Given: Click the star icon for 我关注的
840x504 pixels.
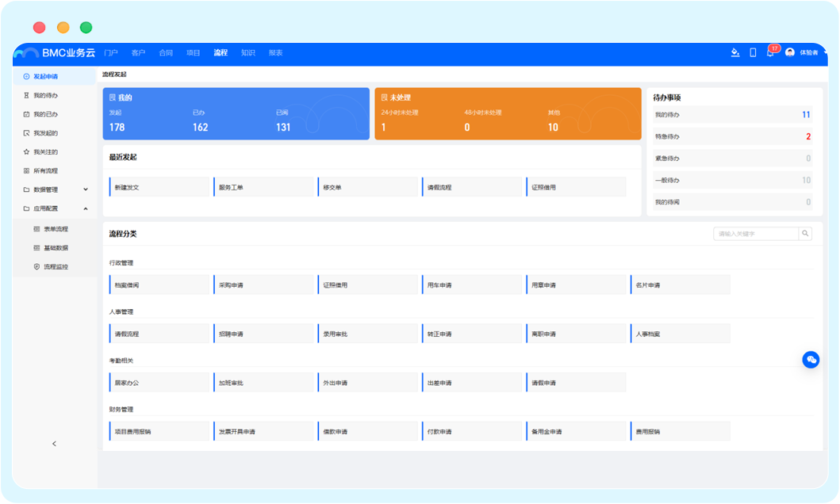Looking at the screenshot, I should point(26,152).
